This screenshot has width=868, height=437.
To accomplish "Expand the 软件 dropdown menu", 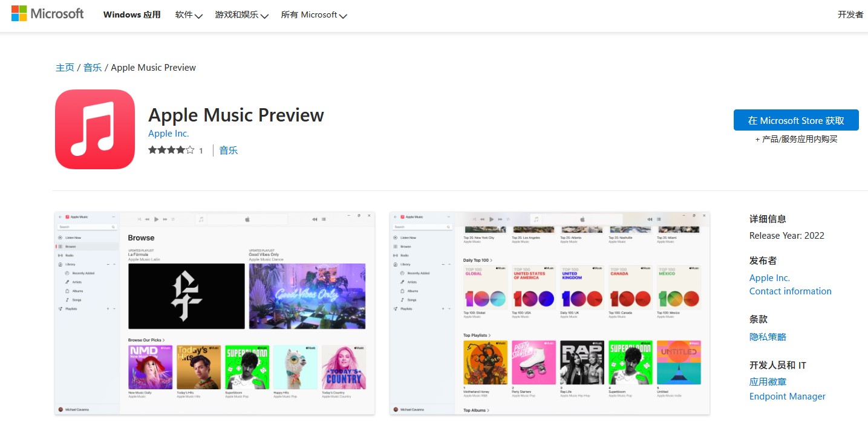I will (188, 15).
